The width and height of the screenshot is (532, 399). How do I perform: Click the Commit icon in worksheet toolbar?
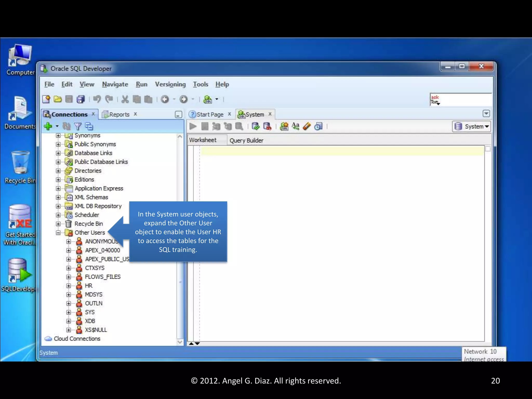(x=256, y=127)
